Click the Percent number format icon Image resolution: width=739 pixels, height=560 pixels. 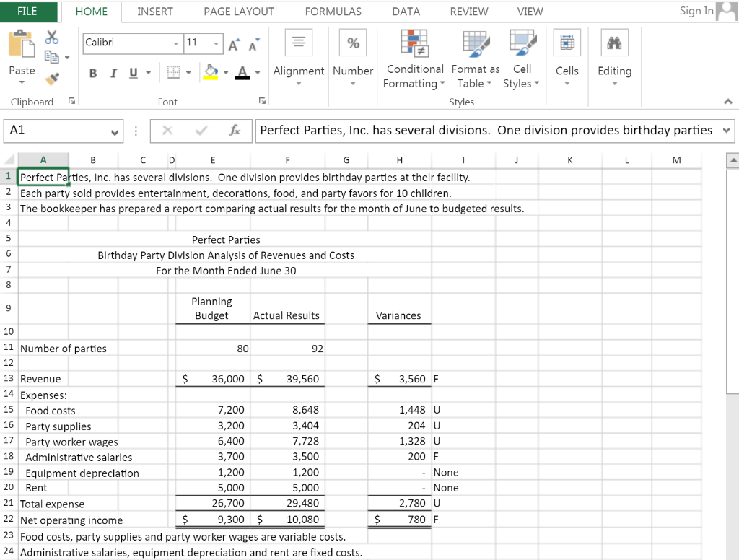point(352,43)
